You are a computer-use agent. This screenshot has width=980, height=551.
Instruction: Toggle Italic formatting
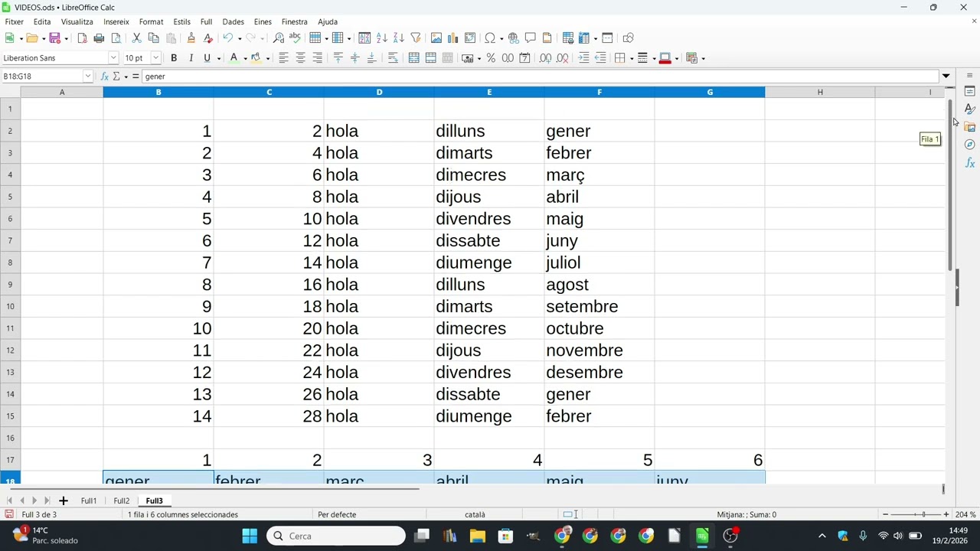point(191,58)
